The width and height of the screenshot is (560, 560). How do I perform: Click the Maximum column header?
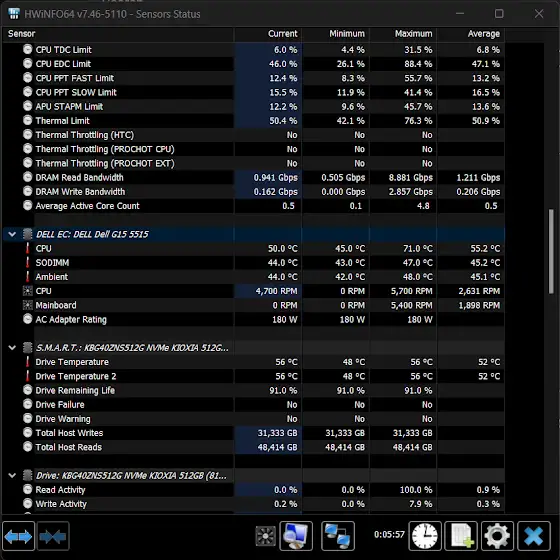pyautogui.click(x=403, y=34)
